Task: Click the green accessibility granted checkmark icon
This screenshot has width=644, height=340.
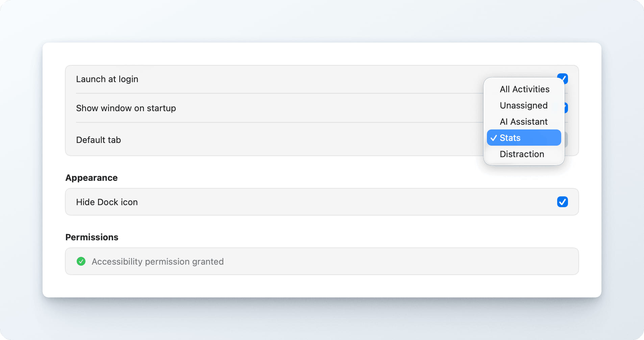Action: (x=81, y=261)
